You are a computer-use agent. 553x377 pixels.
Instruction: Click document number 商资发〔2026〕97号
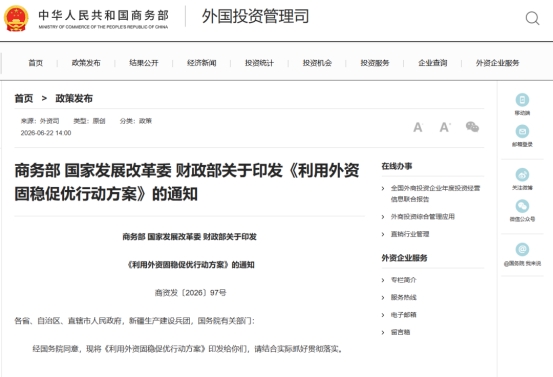tap(190, 293)
